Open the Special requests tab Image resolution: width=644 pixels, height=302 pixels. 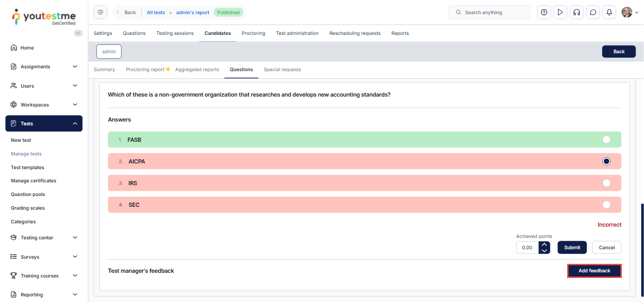[282, 69]
